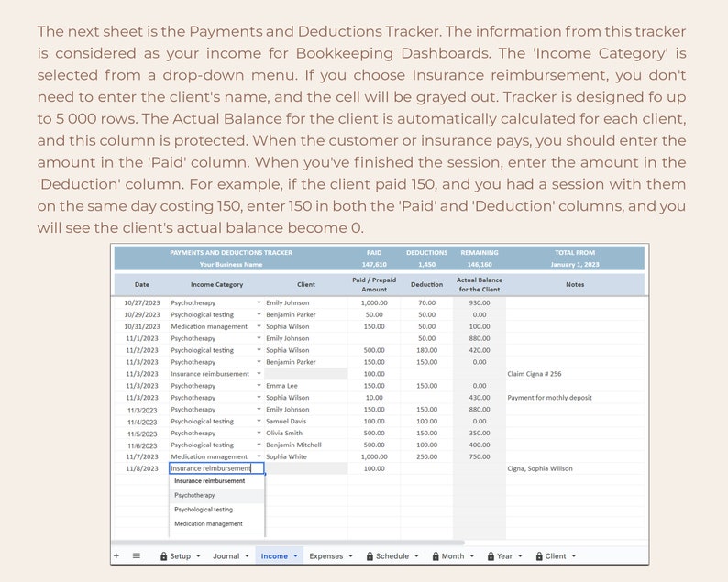Click the note 'Claim Cigna # 256'
Image resolution: width=728 pixels, height=582 pixels.
click(535, 374)
